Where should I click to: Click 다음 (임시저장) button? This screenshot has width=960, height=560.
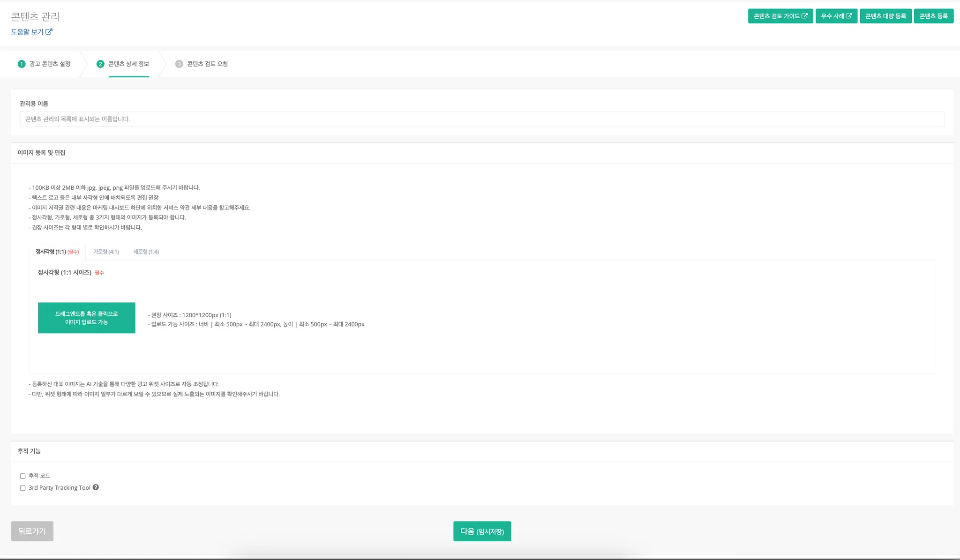click(482, 531)
